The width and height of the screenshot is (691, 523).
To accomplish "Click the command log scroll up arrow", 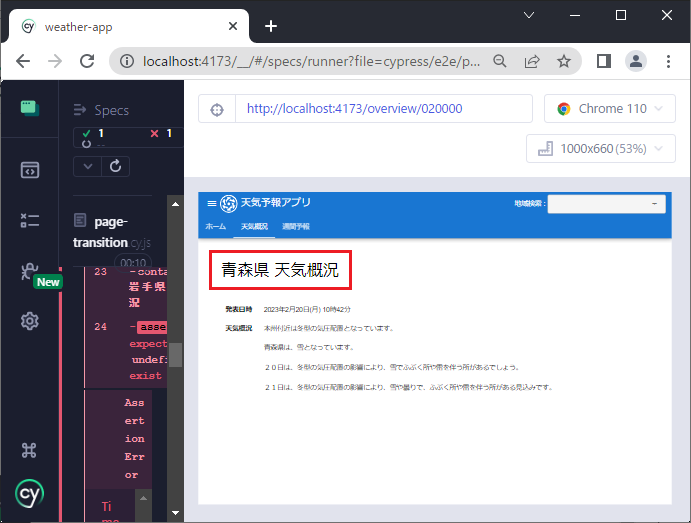I will (x=175, y=204).
